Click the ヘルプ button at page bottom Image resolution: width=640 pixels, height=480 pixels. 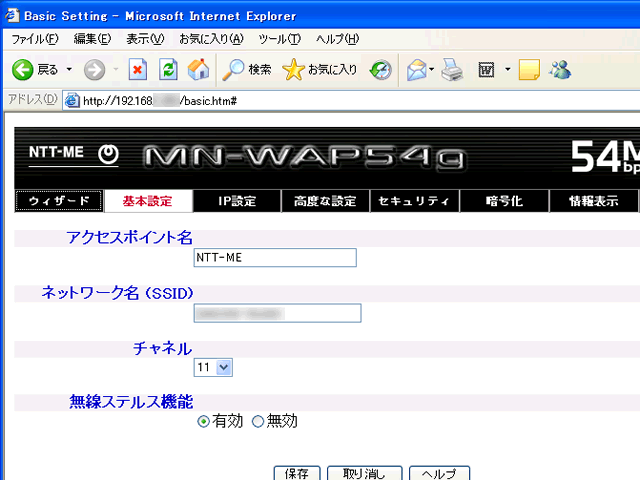[x=440, y=473]
